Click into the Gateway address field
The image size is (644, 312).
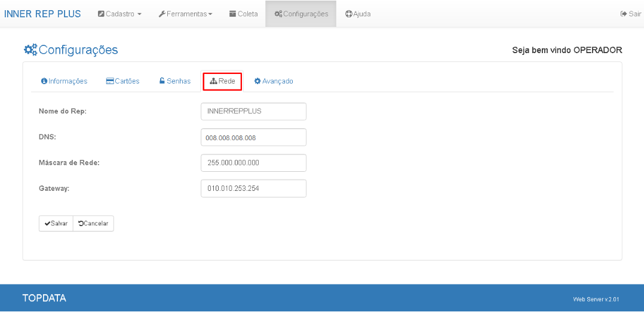click(253, 189)
